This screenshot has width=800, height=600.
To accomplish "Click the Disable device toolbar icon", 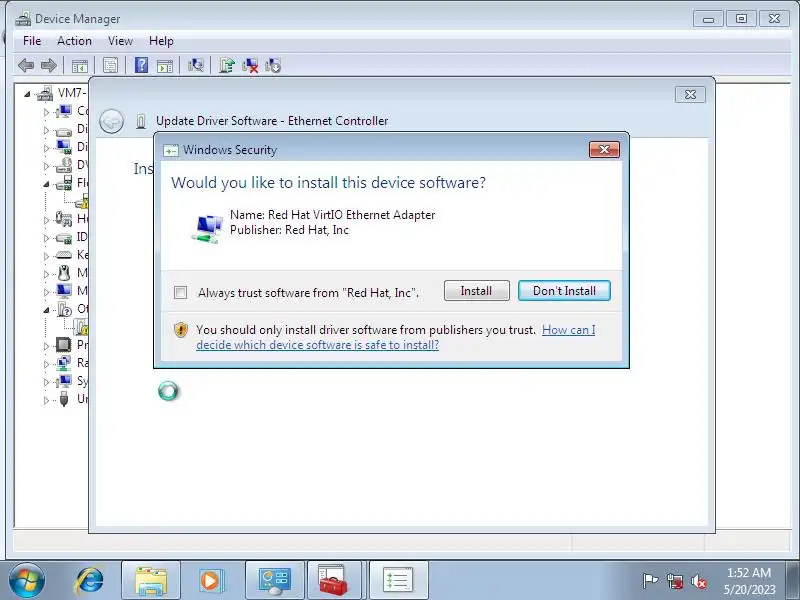I will coord(273,65).
